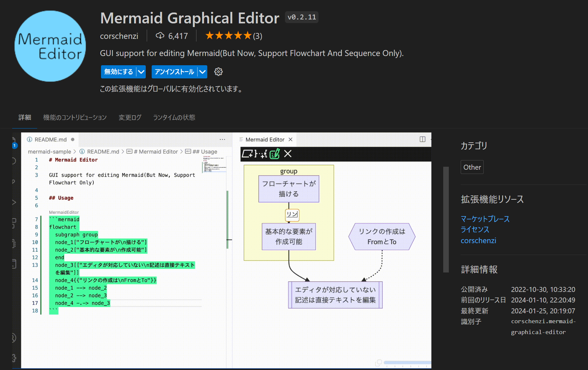Click the アンインストール (Uninstall) button
This screenshot has width=588, height=370.
(x=174, y=72)
